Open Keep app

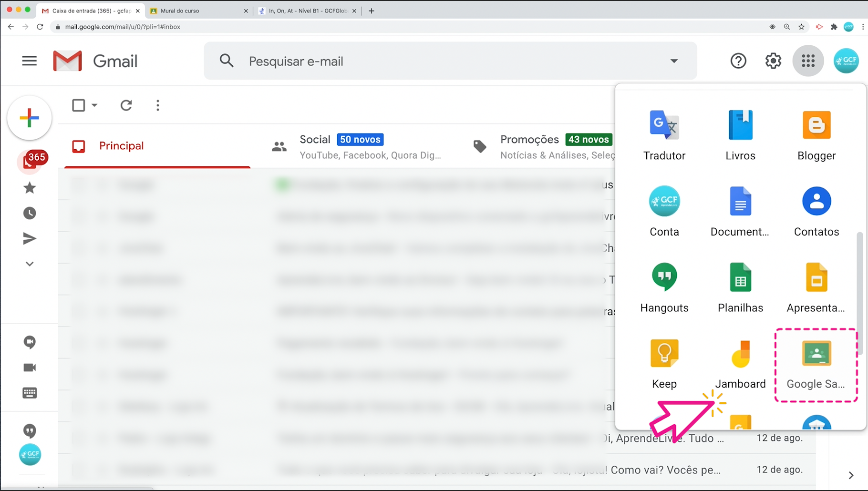point(664,364)
